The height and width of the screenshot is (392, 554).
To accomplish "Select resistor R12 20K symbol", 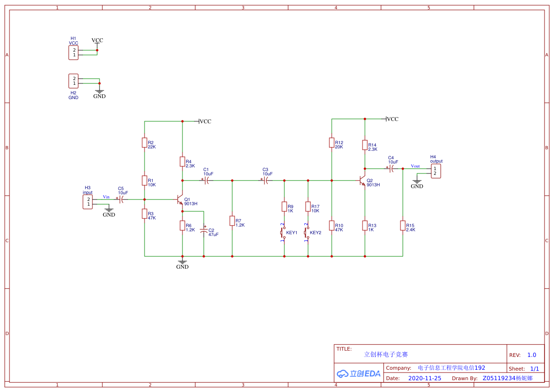I will [x=331, y=143].
